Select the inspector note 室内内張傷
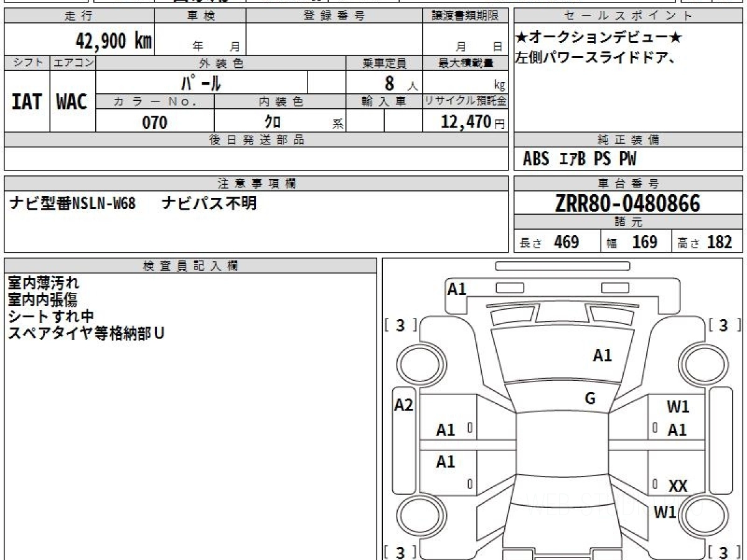This screenshot has width=747, height=560. pos(42,300)
